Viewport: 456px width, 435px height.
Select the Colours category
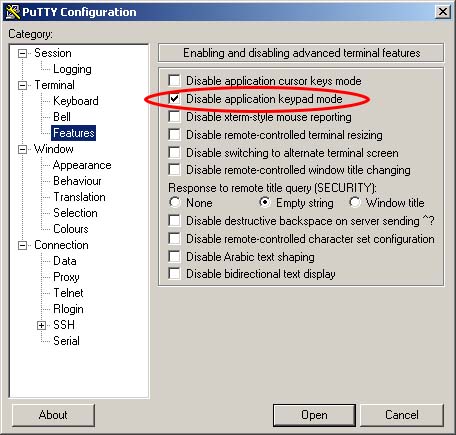click(71, 229)
